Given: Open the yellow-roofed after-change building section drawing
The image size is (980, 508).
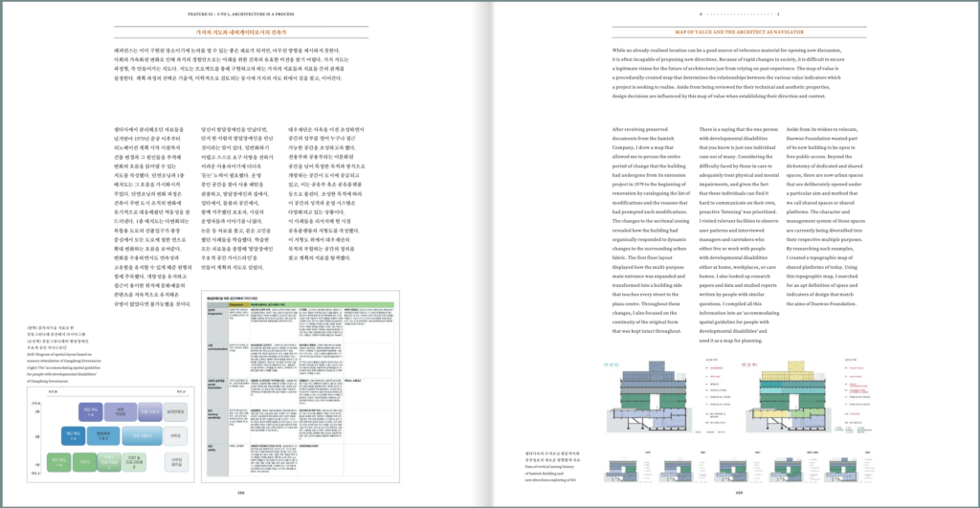Looking at the screenshot, I should pyautogui.click(x=788, y=396).
